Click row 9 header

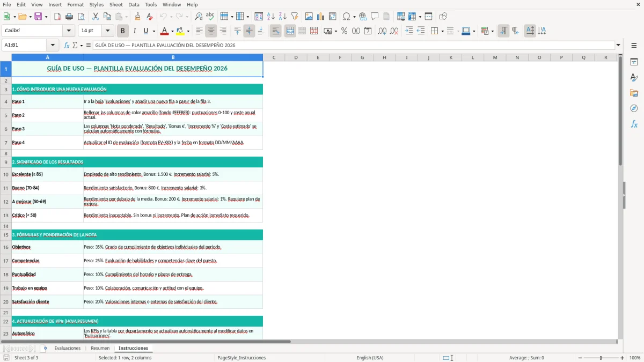click(5, 162)
